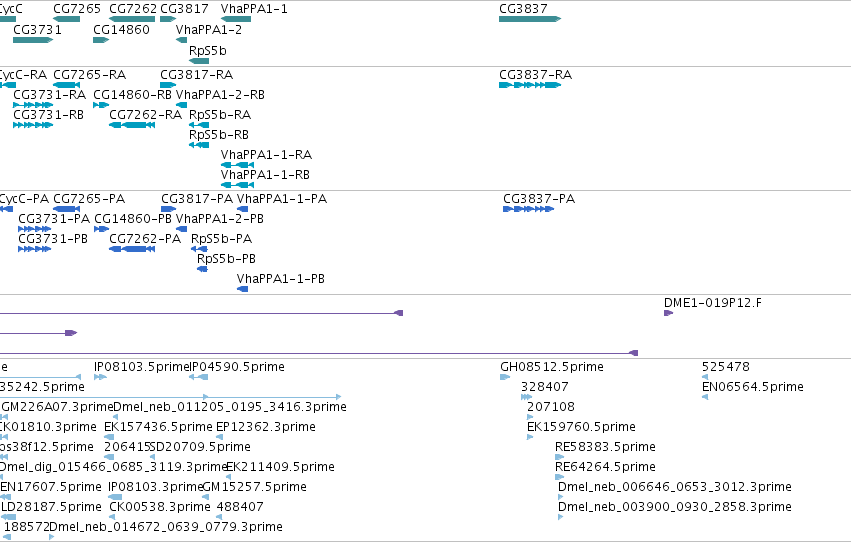Screen dimensions: 851x542
Task: Click the RpS5b-RA transcript
Action: [x=199, y=125]
